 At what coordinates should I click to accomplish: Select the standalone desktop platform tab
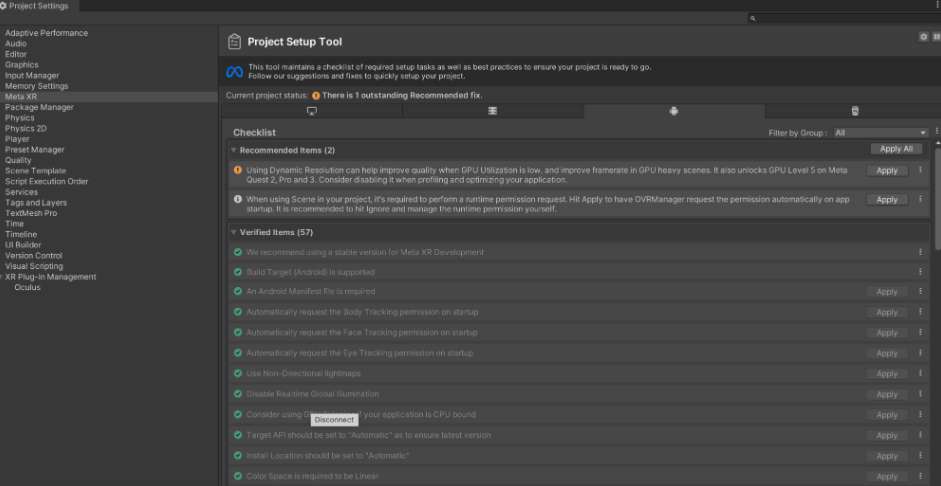pyautogui.click(x=312, y=111)
